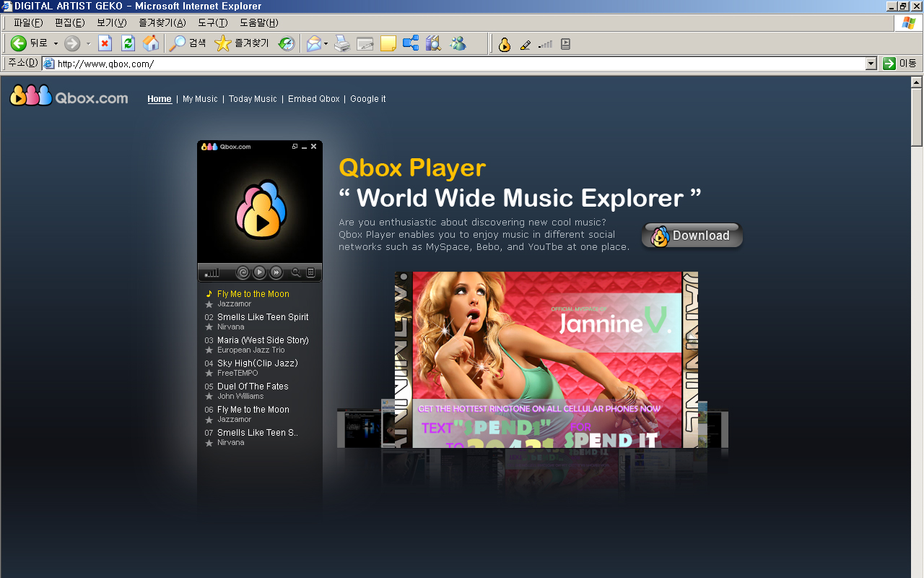Print the page with the printer icon
This screenshot has height=578, width=924.
(x=342, y=43)
